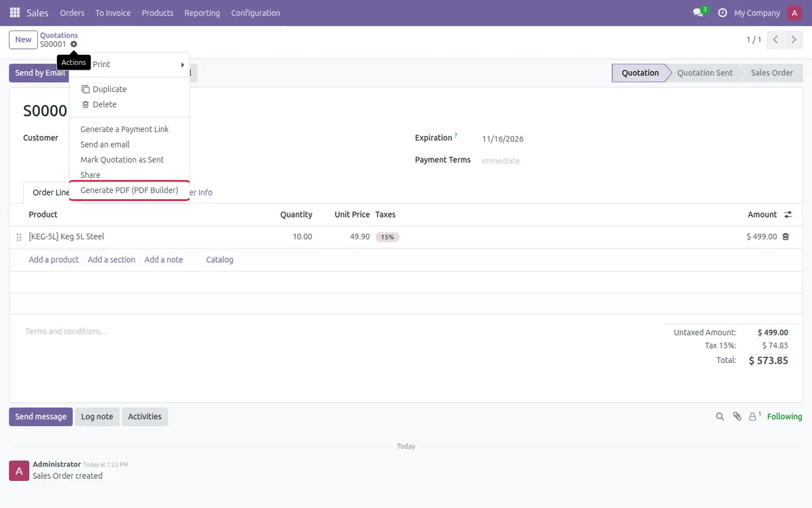Go to Quotations breadcrumb

point(59,35)
